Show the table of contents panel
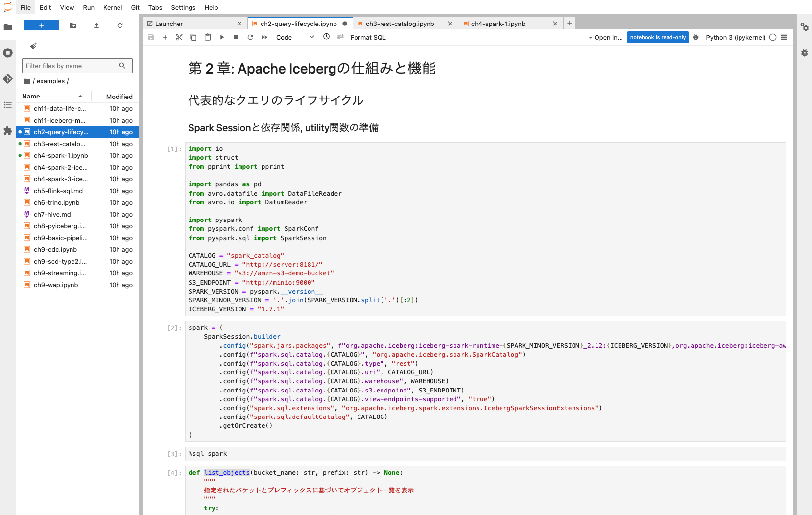This screenshot has width=812, height=515. click(8, 105)
